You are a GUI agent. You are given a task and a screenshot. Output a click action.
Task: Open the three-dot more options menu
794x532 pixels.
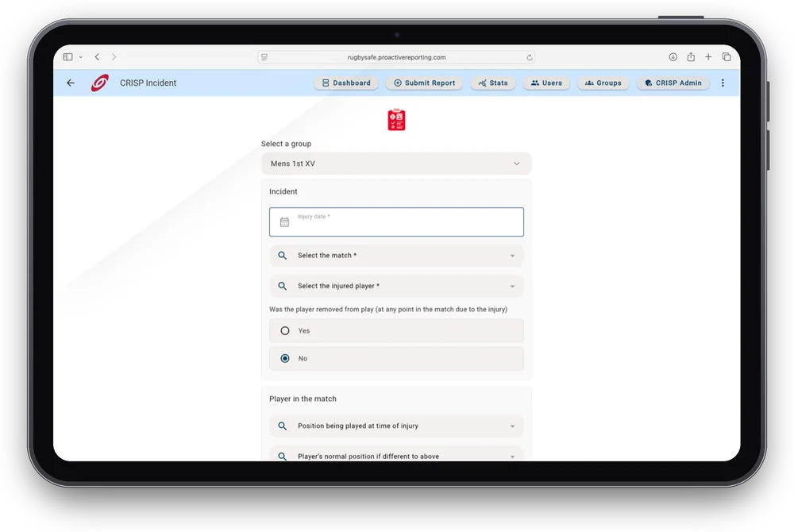tap(723, 83)
